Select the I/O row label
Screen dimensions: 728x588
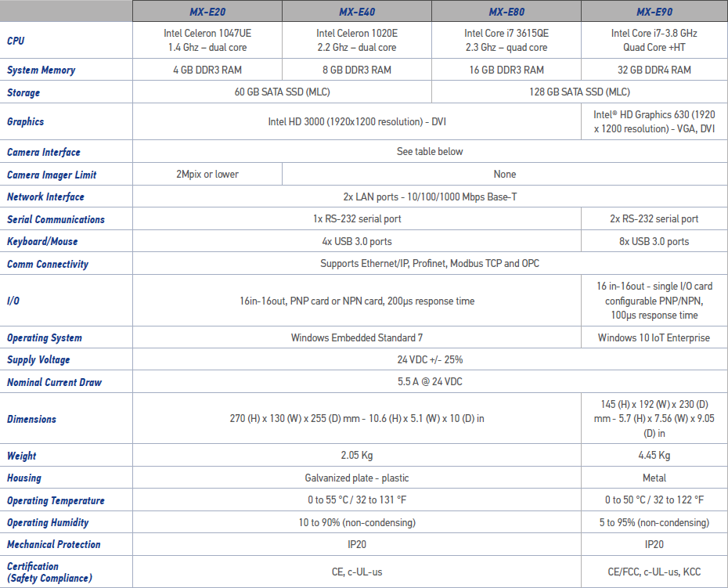point(13,301)
